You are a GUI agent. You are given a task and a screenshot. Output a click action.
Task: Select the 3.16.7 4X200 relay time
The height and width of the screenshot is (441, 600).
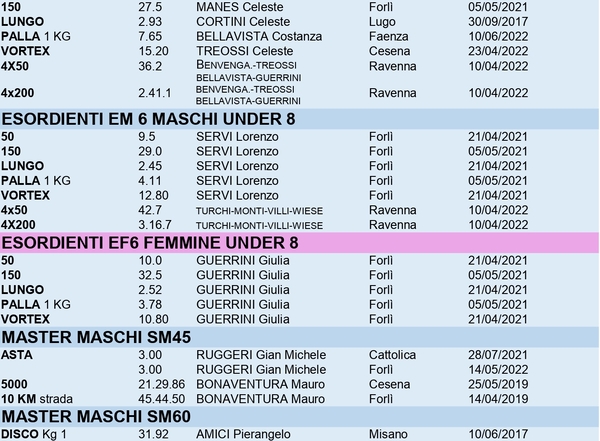click(155, 225)
